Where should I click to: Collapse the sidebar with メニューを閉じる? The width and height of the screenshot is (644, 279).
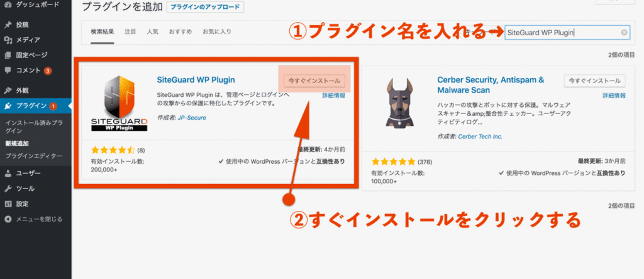click(x=34, y=219)
